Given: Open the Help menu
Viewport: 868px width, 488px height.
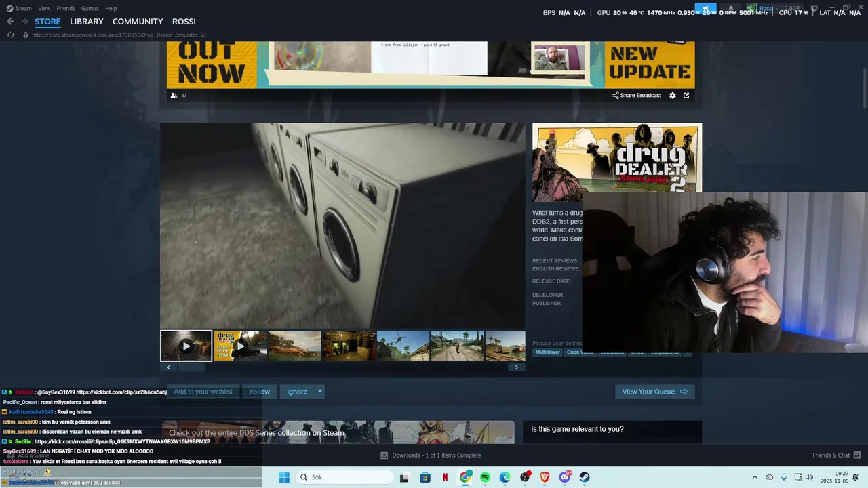Looking at the screenshot, I should 111,8.
